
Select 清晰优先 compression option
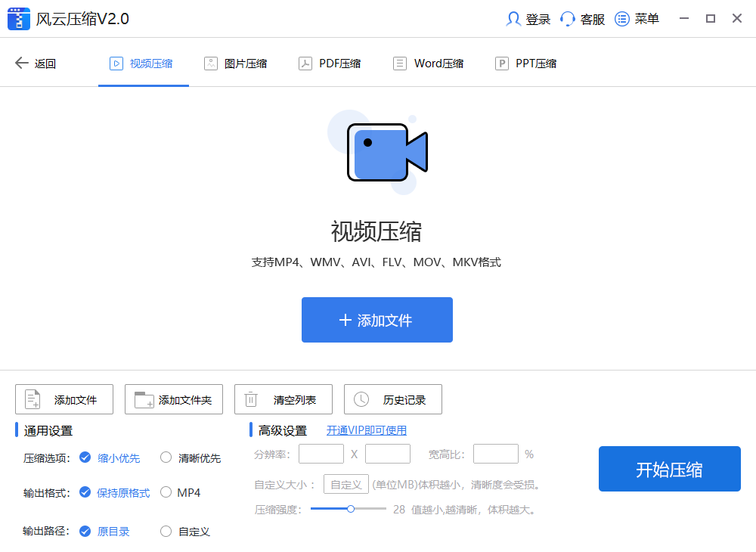166,457
